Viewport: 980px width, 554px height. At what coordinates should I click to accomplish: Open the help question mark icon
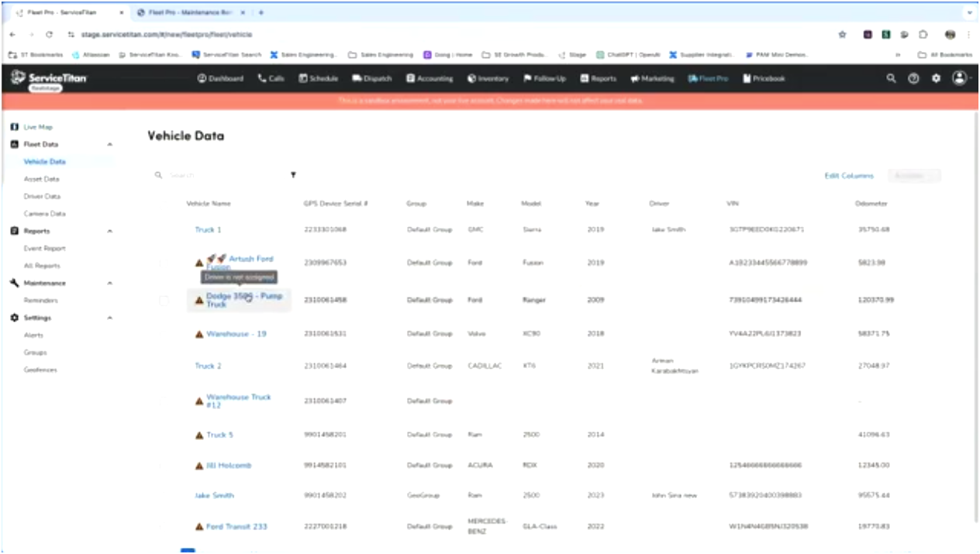coord(913,78)
